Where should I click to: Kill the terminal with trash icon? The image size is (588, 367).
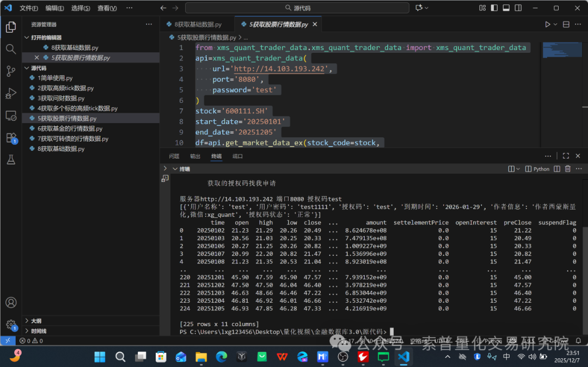coord(568,169)
